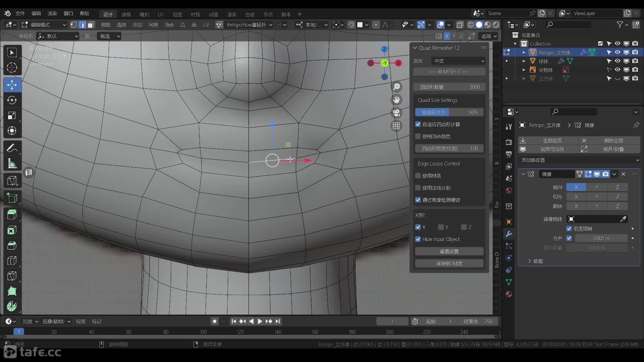Select the Measure tool
The width and height of the screenshot is (644, 362).
[x=12, y=163]
